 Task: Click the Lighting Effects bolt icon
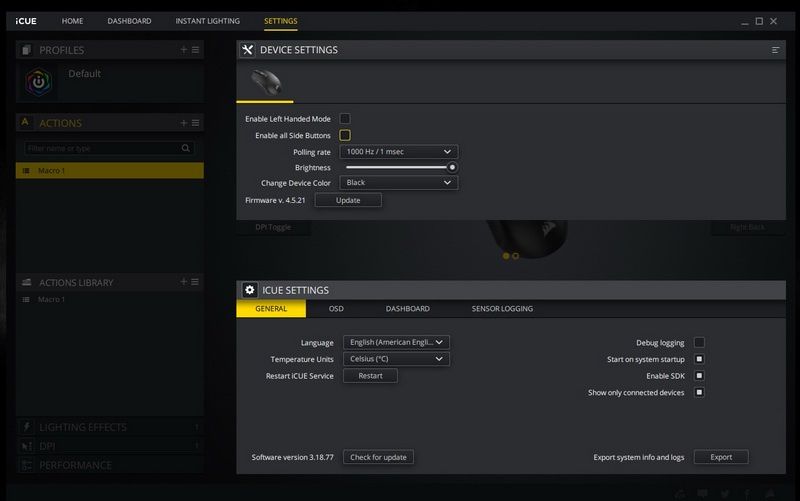click(27, 427)
